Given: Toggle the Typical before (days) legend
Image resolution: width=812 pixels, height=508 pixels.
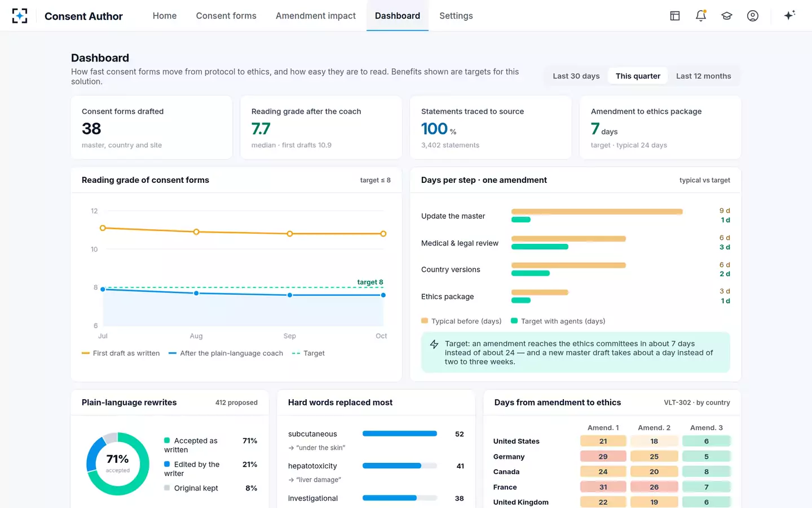Looking at the screenshot, I should pos(461,321).
